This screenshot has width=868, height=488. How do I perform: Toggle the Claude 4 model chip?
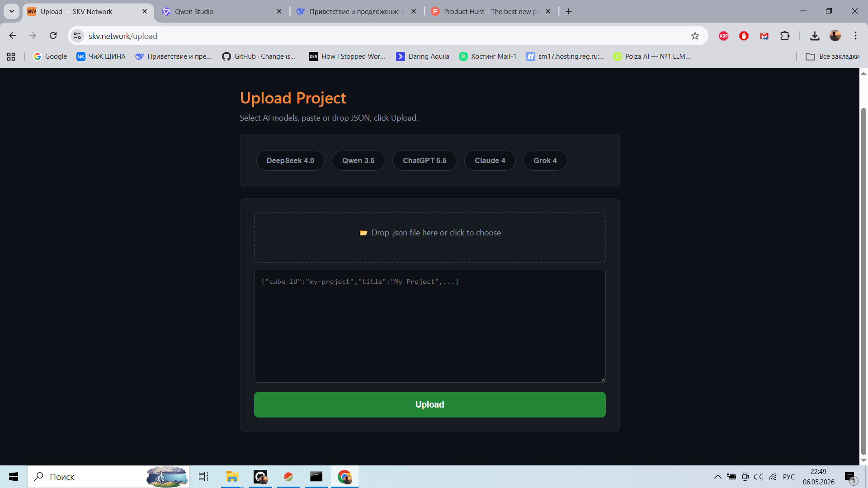point(490,160)
